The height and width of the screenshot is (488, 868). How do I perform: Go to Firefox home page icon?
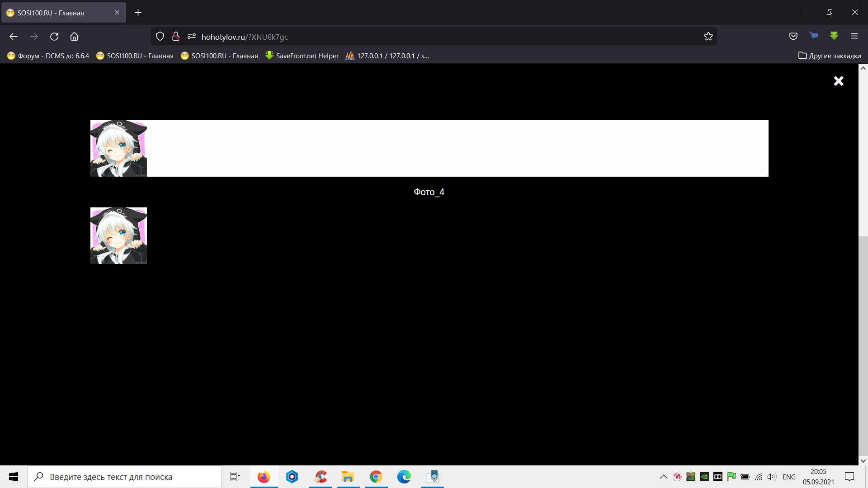[x=74, y=37]
